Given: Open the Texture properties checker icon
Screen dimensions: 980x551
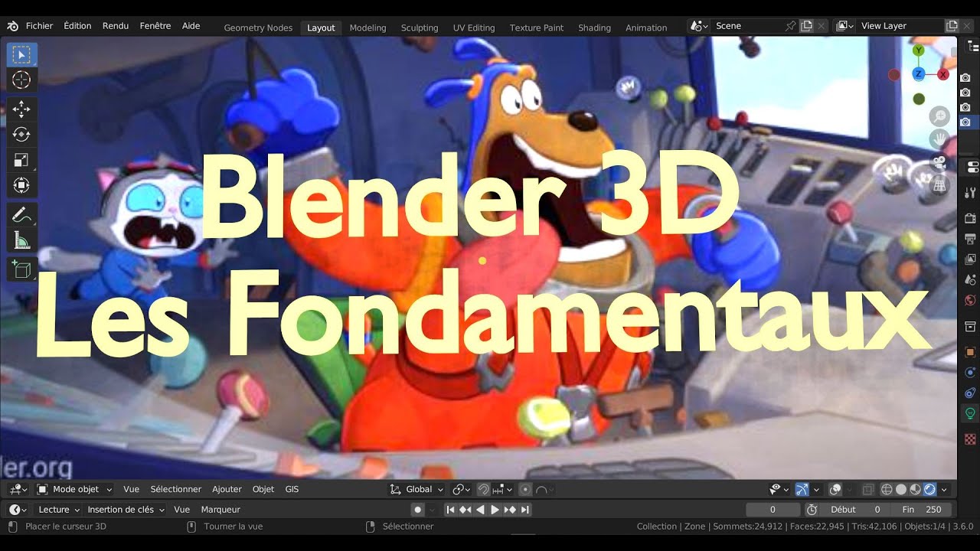Looking at the screenshot, I should 971,439.
